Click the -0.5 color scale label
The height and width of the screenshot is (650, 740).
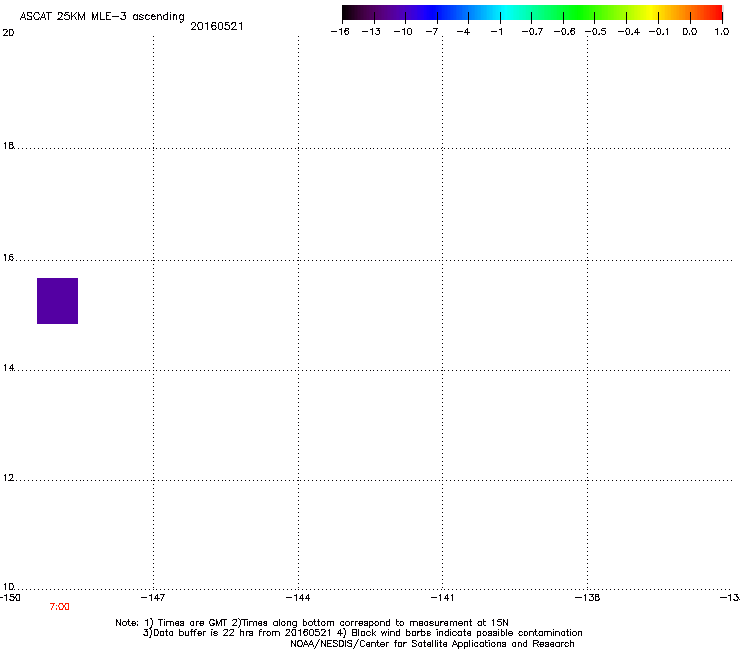596,32
